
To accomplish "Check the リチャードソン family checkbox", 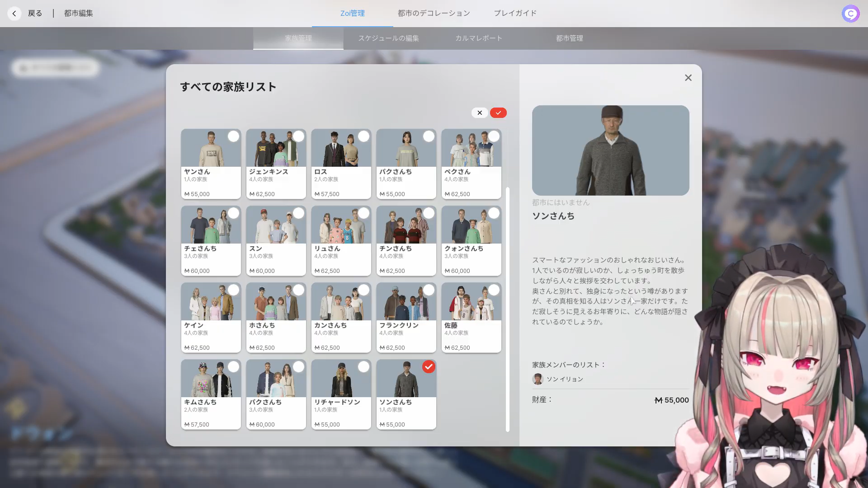I will click(363, 367).
